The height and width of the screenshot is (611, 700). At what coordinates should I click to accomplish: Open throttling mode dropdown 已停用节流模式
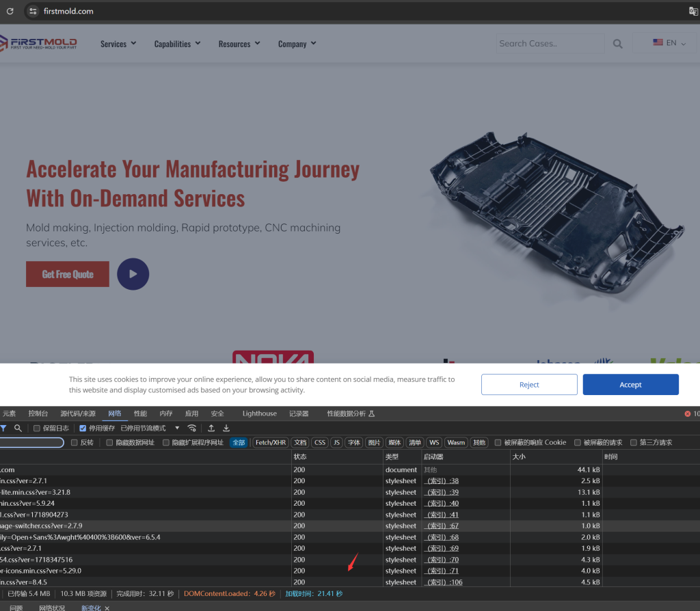click(150, 429)
